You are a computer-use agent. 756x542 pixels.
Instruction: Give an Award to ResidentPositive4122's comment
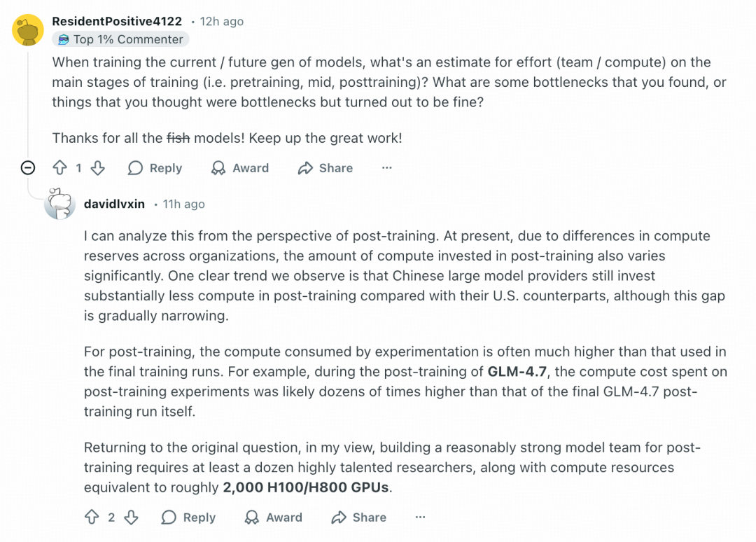[240, 168]
